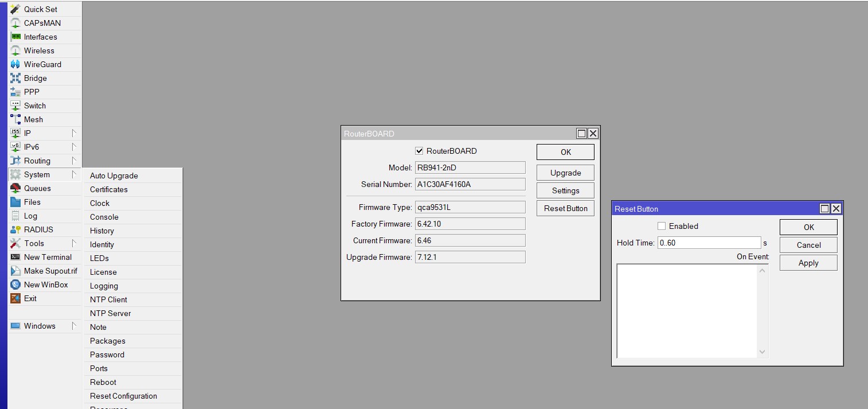Click the Windows monitor icon
The height and width of the screenshot is (409, 868).
(15, 326)
